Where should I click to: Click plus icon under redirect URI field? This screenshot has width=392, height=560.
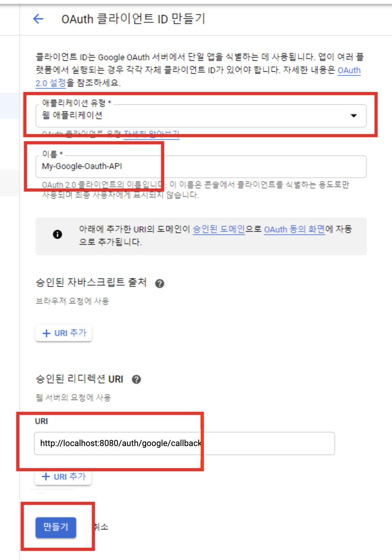[x=46, y=476]
